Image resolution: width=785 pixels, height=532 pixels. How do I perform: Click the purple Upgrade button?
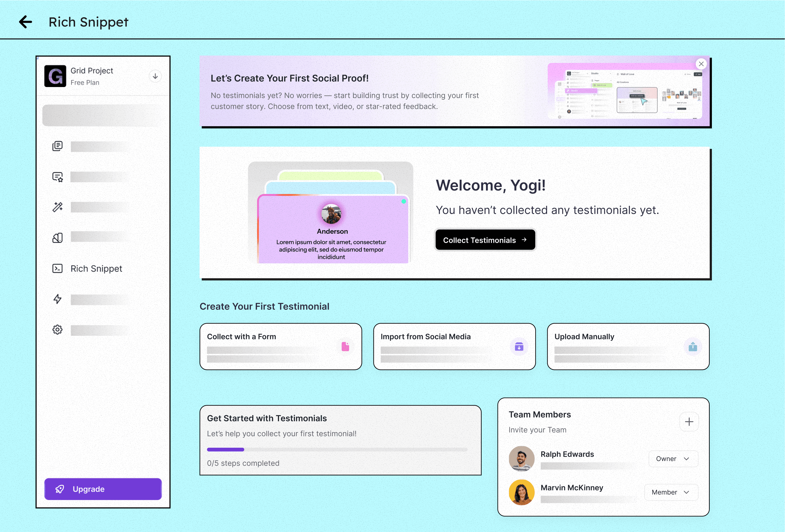103,489
